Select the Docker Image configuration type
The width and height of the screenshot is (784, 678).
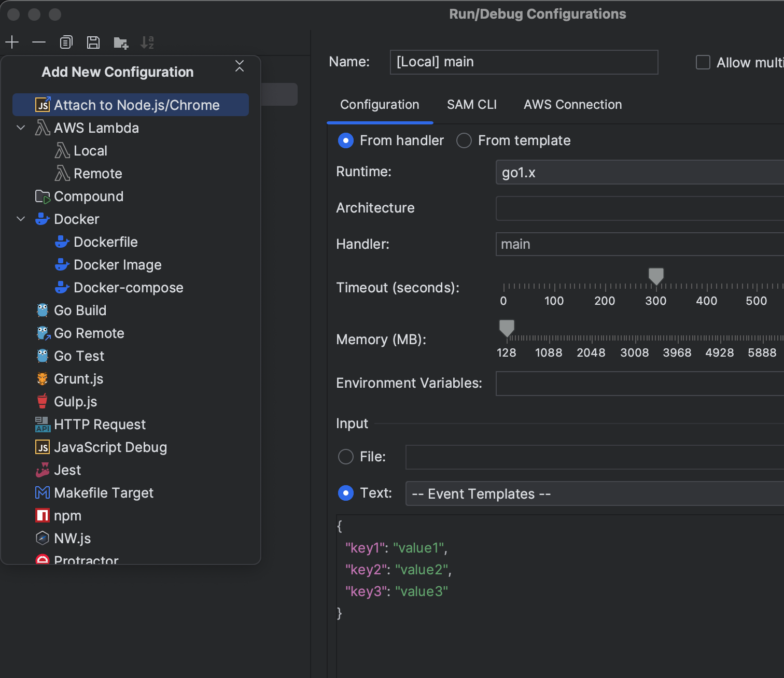[x=108, y=264]
